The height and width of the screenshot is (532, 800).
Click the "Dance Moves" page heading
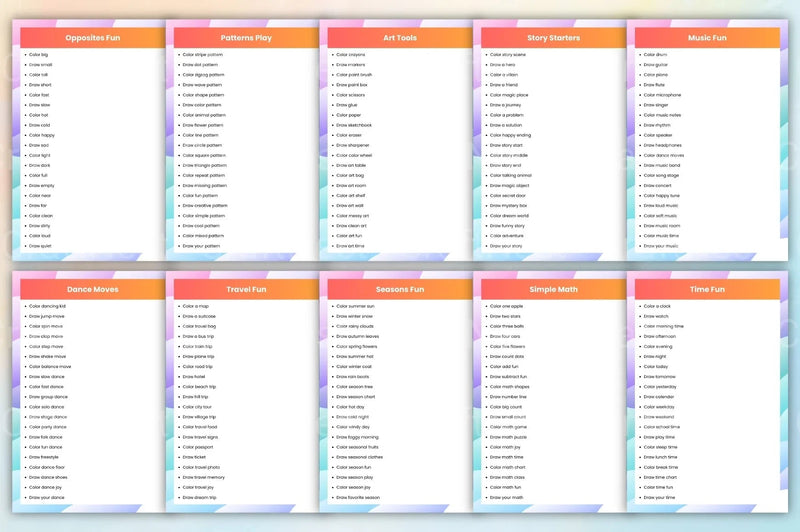point(92,289)
